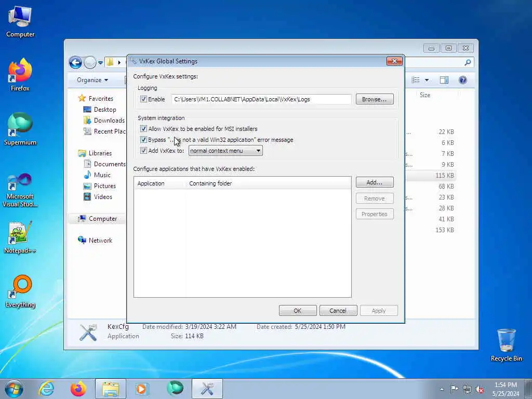
Task: Click Browse to choose log folder
Action: click(x=375, y=99)
